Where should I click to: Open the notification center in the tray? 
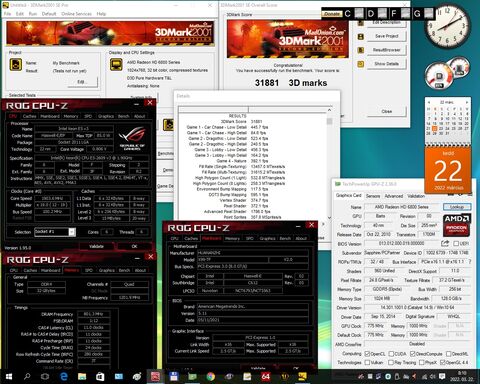(442, 377)
